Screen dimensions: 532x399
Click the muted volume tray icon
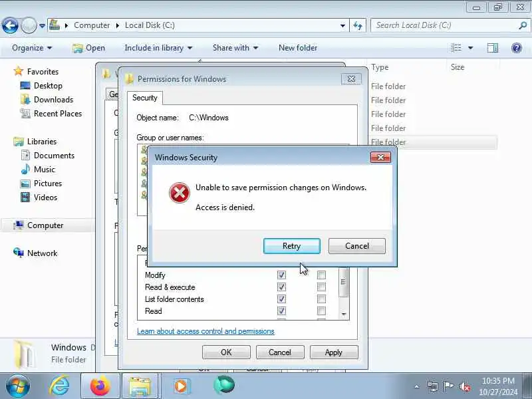[x=464, y=386]
